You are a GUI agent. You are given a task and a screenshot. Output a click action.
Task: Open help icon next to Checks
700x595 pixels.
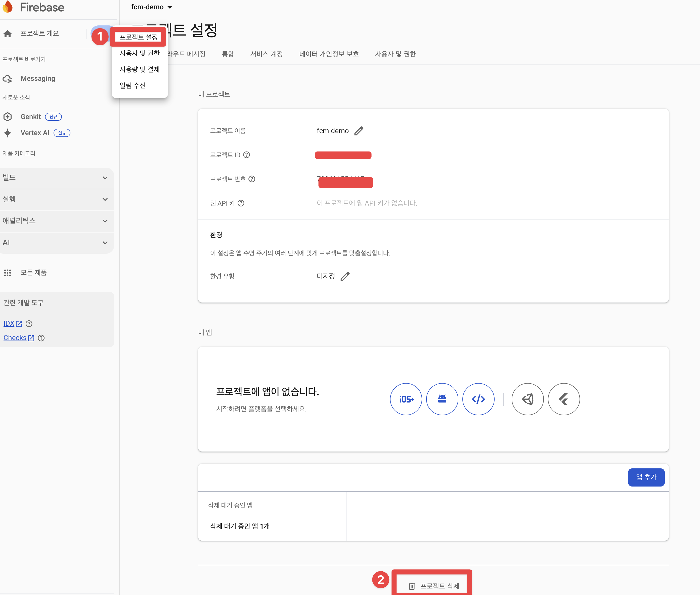[41, 338]
